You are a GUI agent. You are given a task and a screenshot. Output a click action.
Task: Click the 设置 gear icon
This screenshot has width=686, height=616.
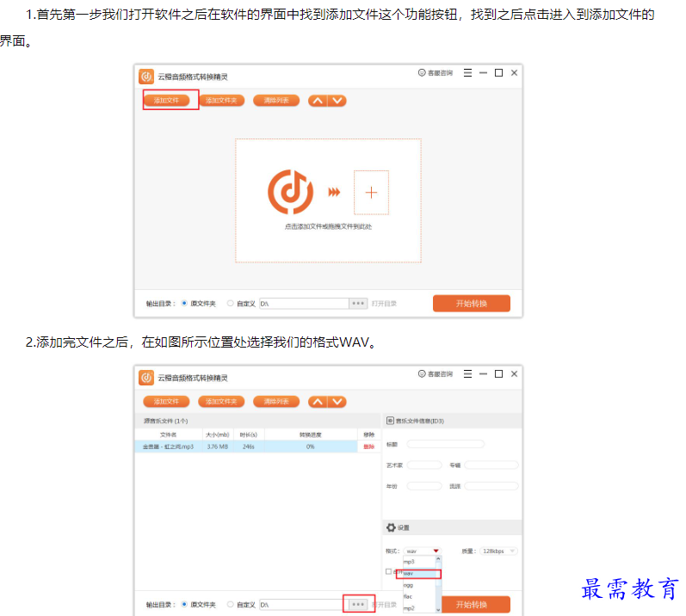(391, 527)
